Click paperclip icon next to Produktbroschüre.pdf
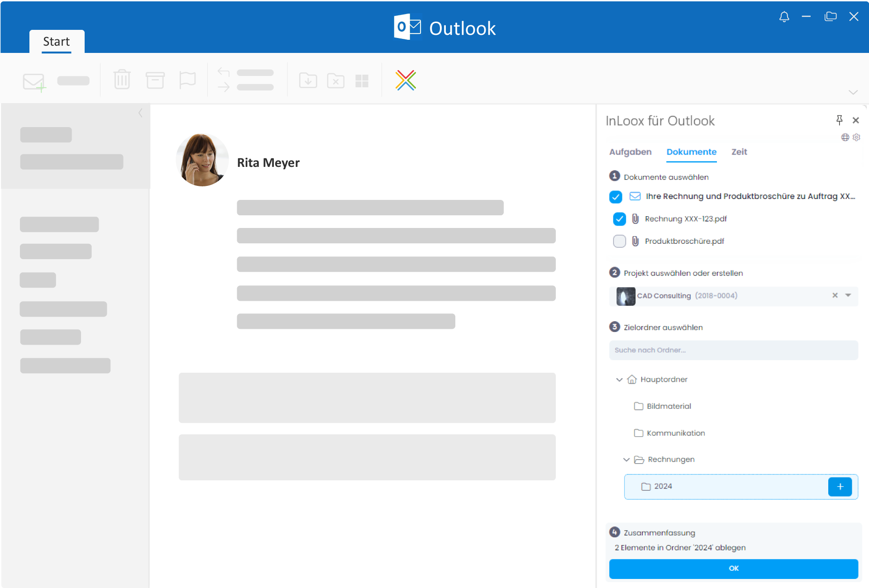The image size is (869, 588). point(635,241)
